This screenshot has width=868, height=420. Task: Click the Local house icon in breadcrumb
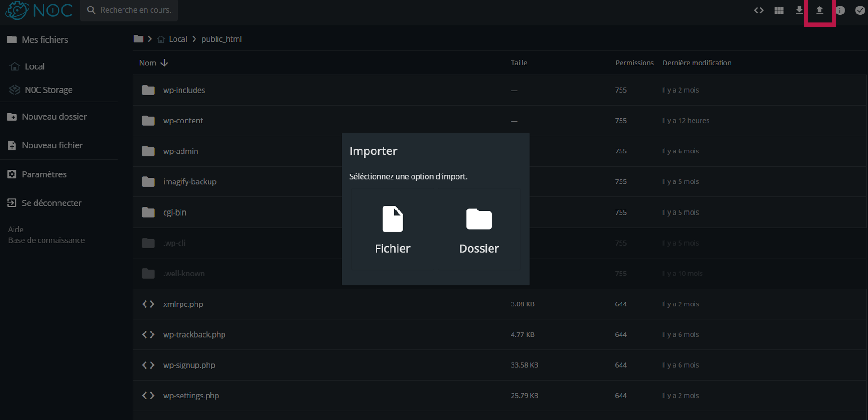161,39
